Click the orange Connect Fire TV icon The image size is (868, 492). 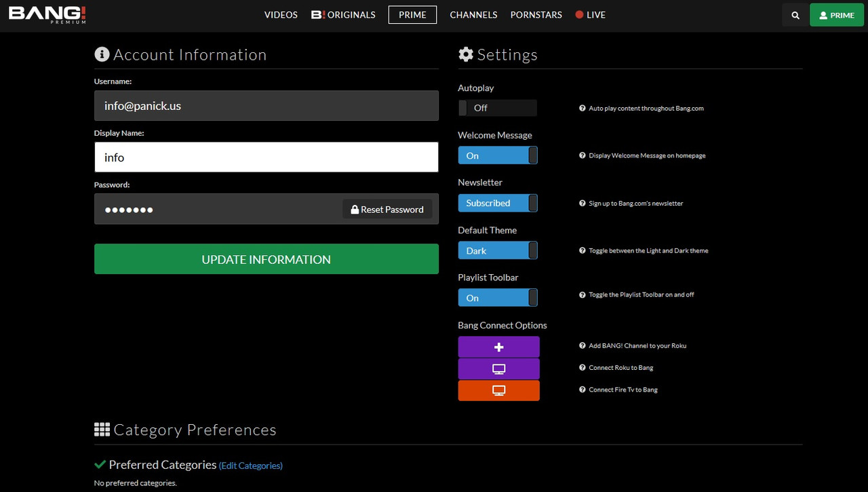[x=498, y=391]
